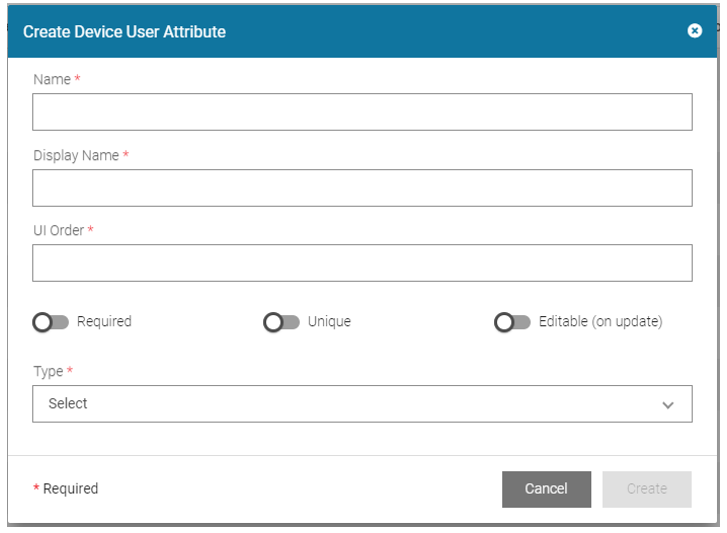
Task: Click the Editable (on update) label text
Action: click(600, 322)
